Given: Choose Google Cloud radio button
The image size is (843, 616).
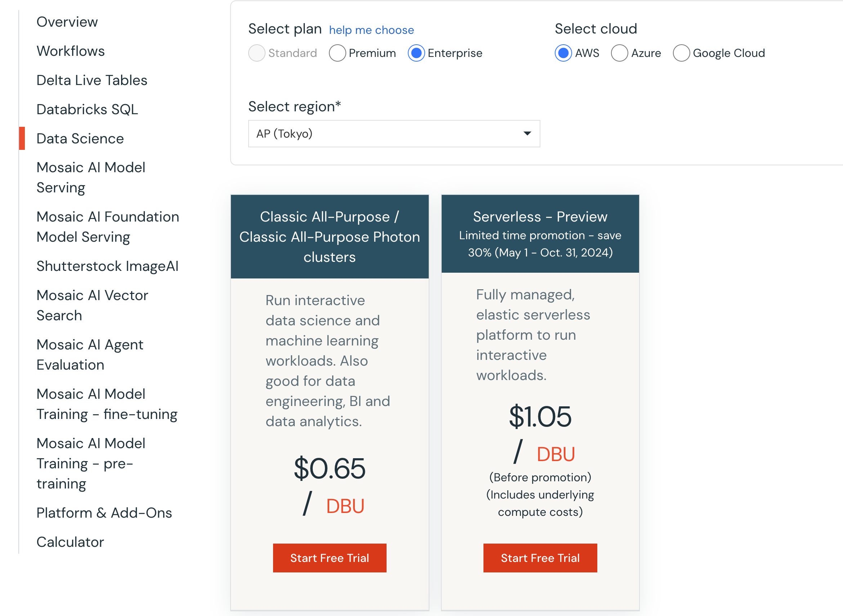Looking at the screenshot, I should coord(681,53).
